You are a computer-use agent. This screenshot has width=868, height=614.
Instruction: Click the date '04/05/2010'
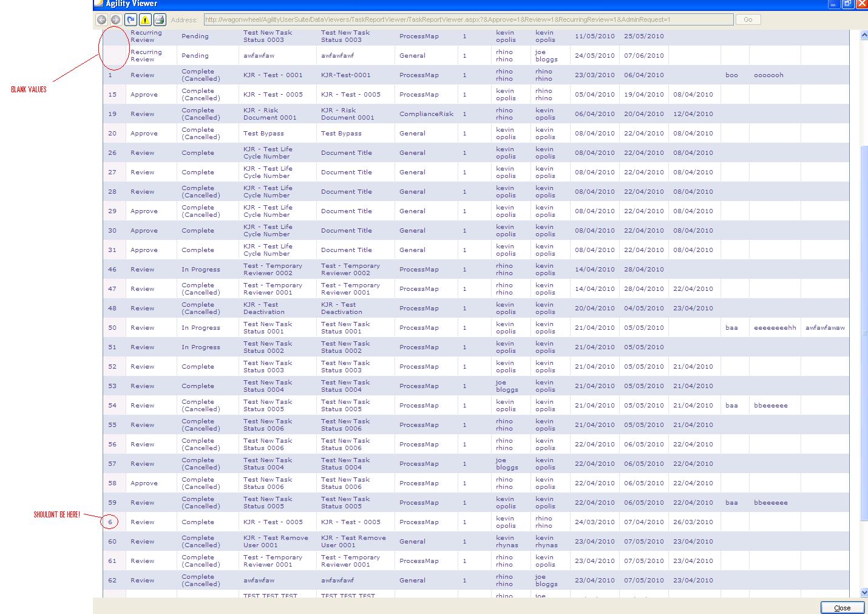(643, 309)
